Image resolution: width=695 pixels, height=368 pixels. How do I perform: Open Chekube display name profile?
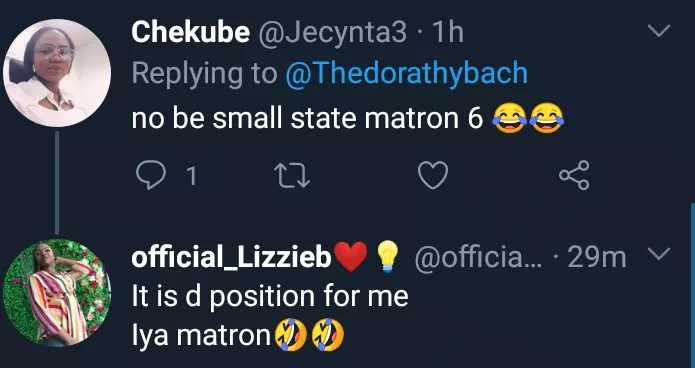(x=191, y=33)
